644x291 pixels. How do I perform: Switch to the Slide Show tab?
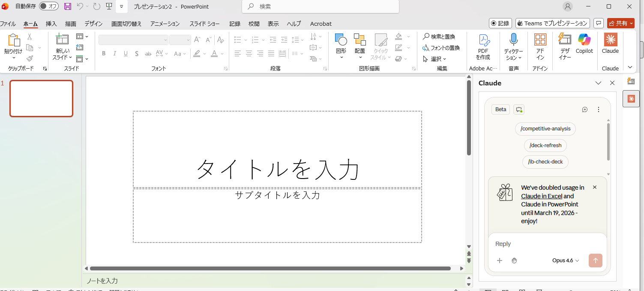click(x=204, y=24)
